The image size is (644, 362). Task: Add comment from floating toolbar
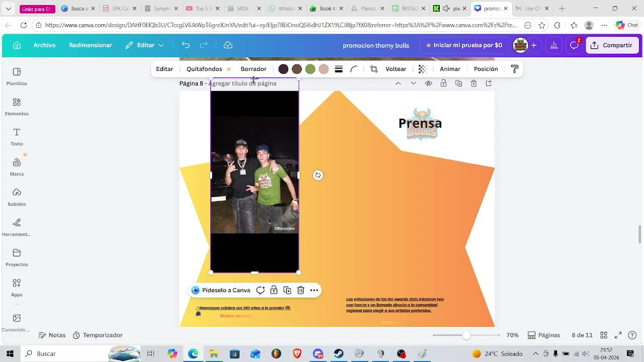tap(260, 290)
